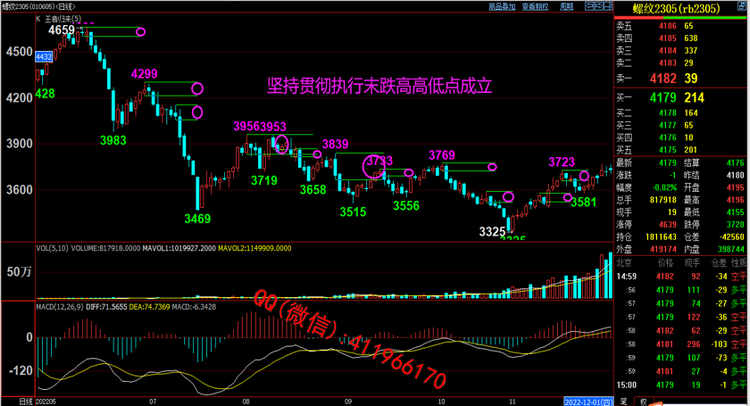The image size is (750, 406).
Task: Click the 最低 4155 low value
Action: pos(736,212)
